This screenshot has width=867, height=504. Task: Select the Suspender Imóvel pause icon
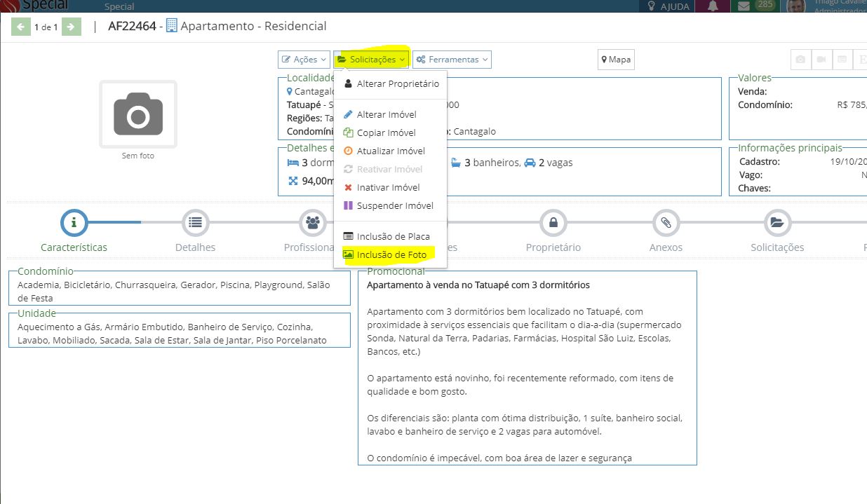(349, 205)
